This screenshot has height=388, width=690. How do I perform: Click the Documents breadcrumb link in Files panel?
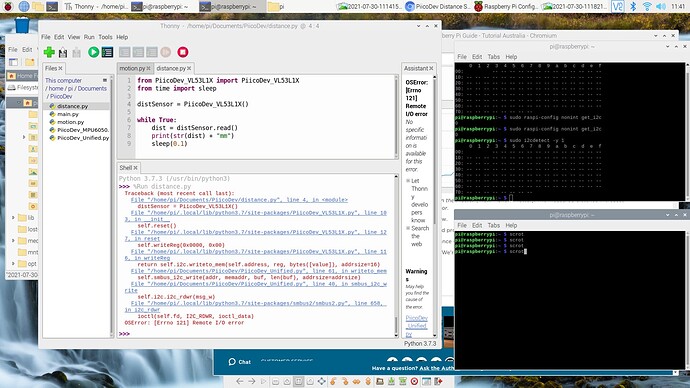pyautogui.click(x=92, y=88)
